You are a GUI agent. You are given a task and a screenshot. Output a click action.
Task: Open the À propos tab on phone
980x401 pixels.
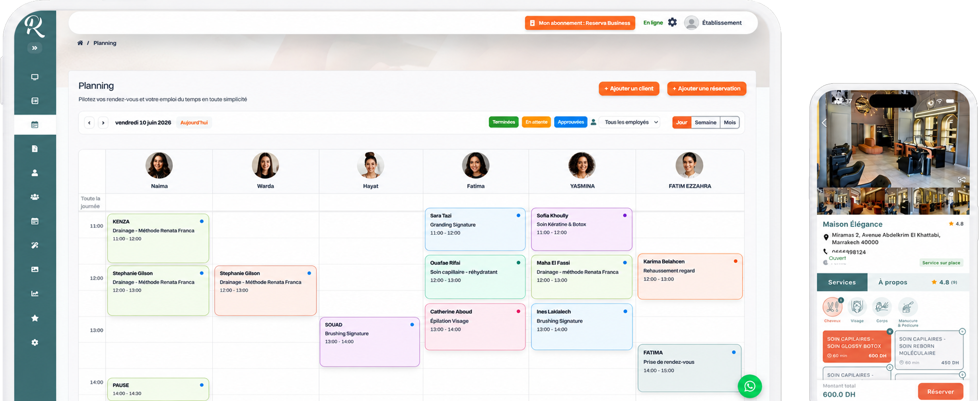(x=893, y=282)
